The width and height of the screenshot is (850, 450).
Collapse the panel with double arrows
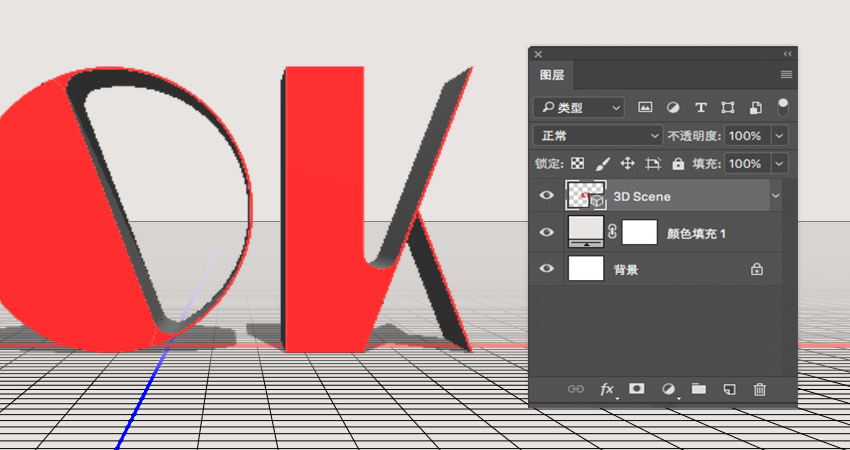click(x=787, y=54)
